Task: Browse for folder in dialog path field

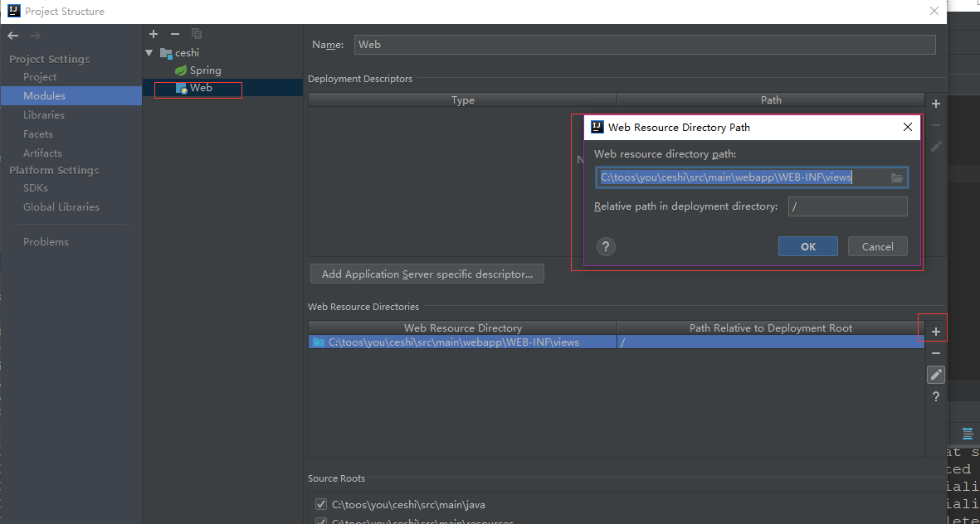Action: click(x=897, y=178)
